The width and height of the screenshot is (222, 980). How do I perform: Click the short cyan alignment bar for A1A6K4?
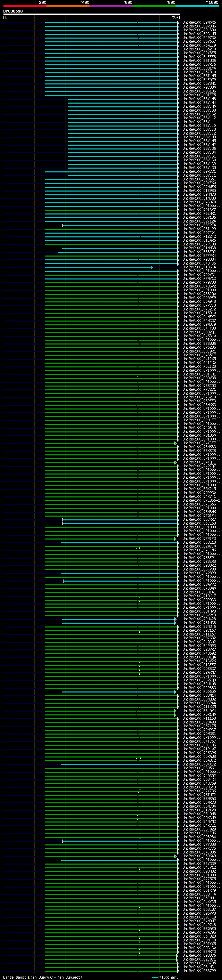tap(99, 267)
